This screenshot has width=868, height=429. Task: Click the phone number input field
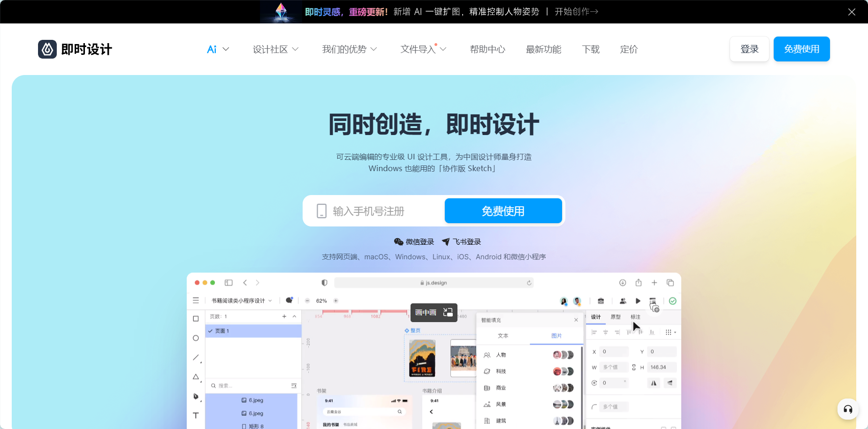pos(375,211)
